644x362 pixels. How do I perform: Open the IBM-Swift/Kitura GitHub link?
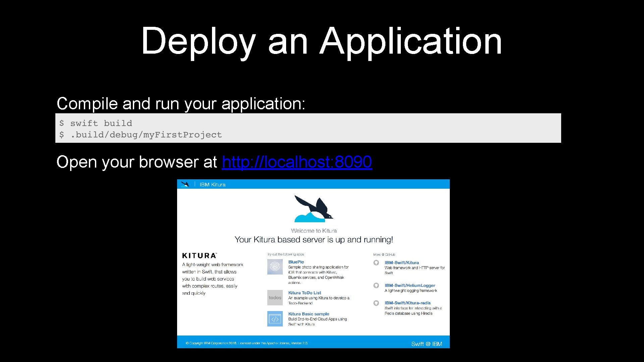401,263
